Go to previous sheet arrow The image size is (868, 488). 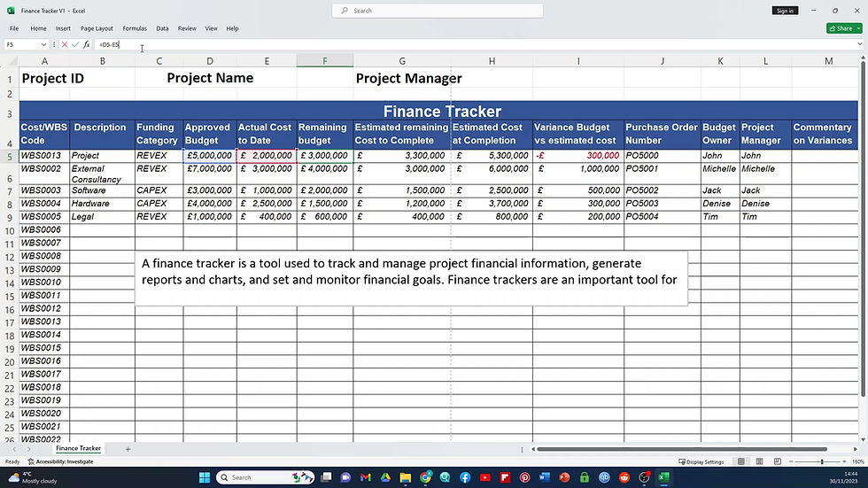pos(14,449)
